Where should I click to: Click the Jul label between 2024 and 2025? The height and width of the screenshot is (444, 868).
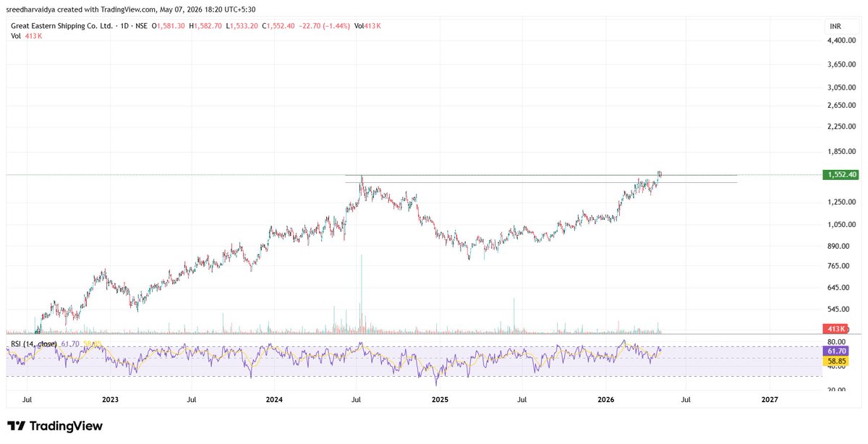coord(357,399)
